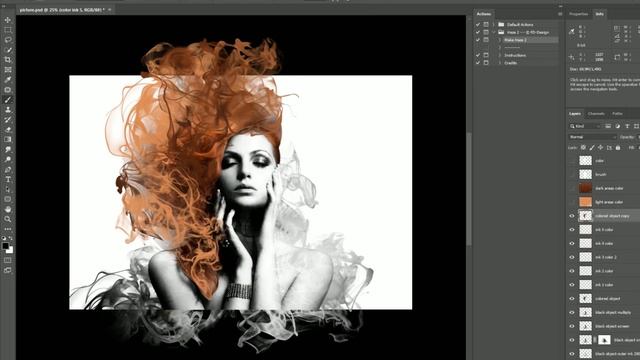The height and width of the screenshot is (360, 640).
Task: Select the Move tool
Action: (x=8, y=20)
